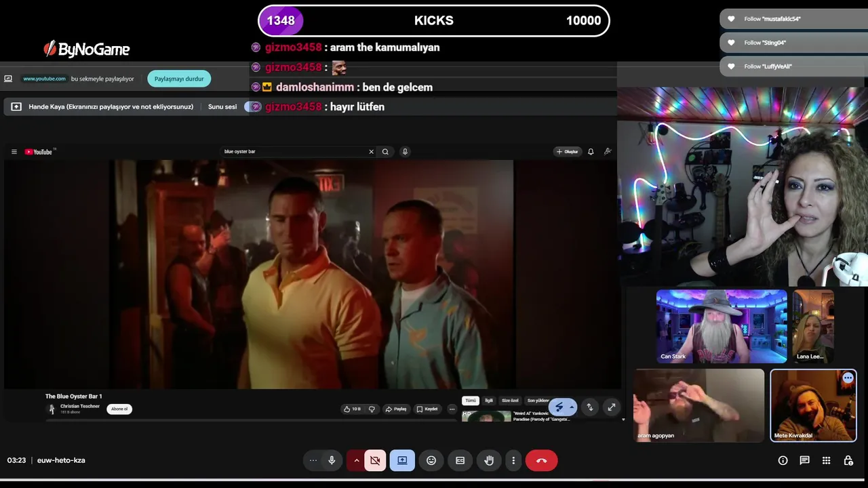Clear the blue oyster bar search text
This screenshot has width=868, height=488.
click(x=371, y=152)
